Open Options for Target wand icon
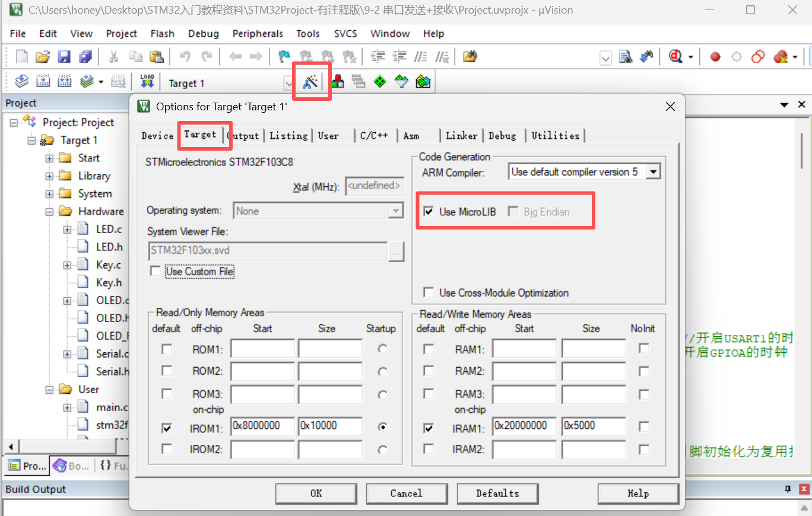 [311, 82]
